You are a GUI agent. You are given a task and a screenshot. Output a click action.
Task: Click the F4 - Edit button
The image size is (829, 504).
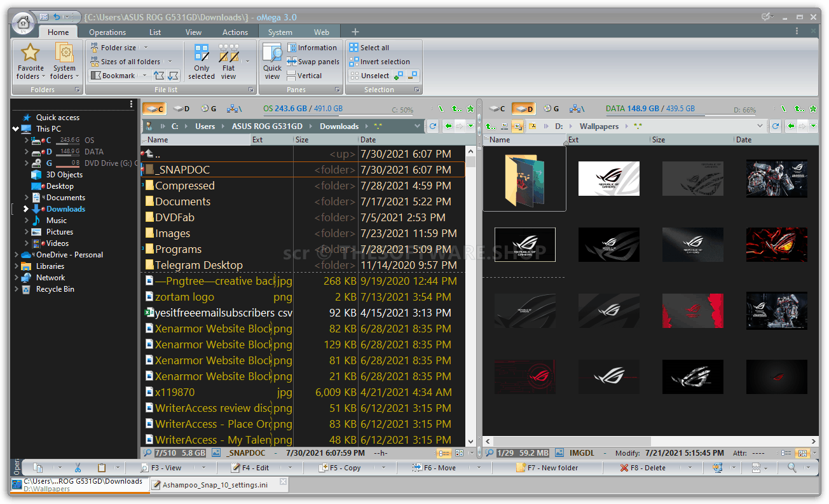[x=251, y=468]
